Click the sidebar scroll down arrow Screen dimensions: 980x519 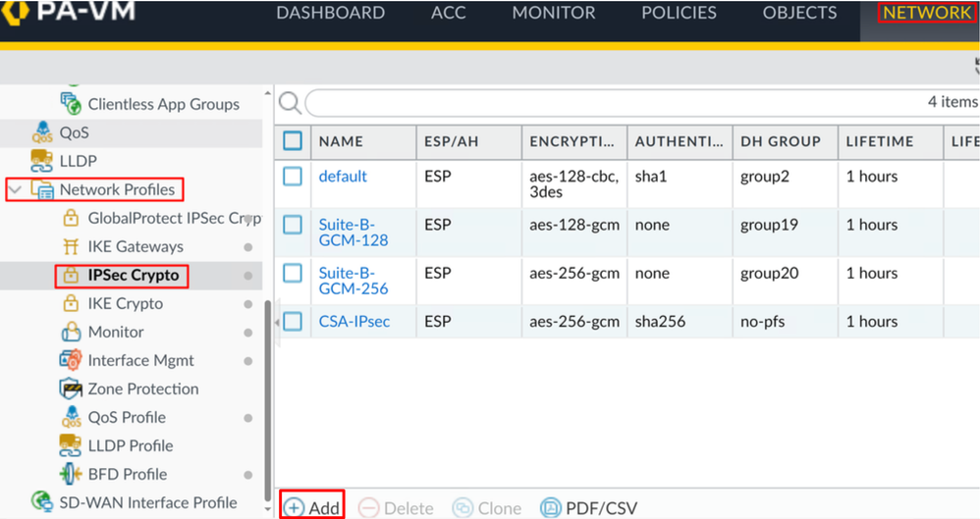pyautogui.click(x=268, y=509)
